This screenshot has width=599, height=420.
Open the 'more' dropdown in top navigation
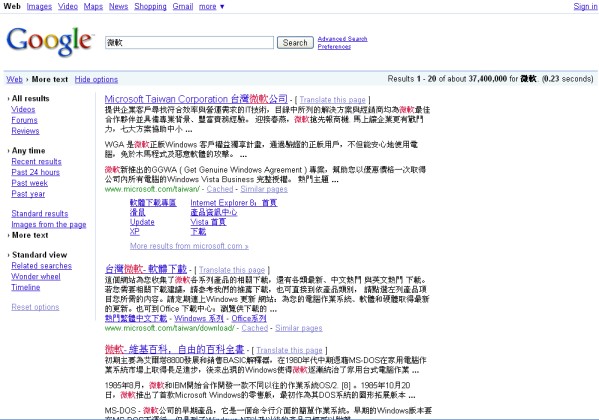(211, 6)
